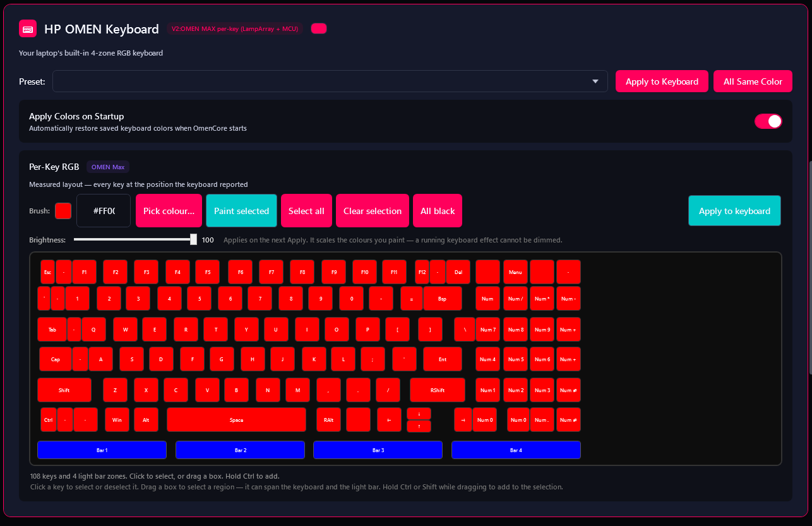The height and width of the screenshot is (526, 812).
Task: Select the R key
Action: [x=186, y=330]
